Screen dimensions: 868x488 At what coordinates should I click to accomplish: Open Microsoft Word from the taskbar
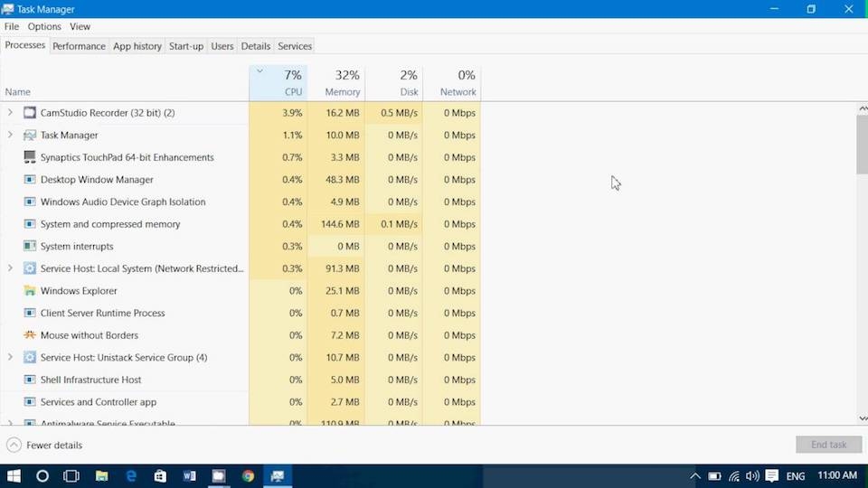click(189, 476)
